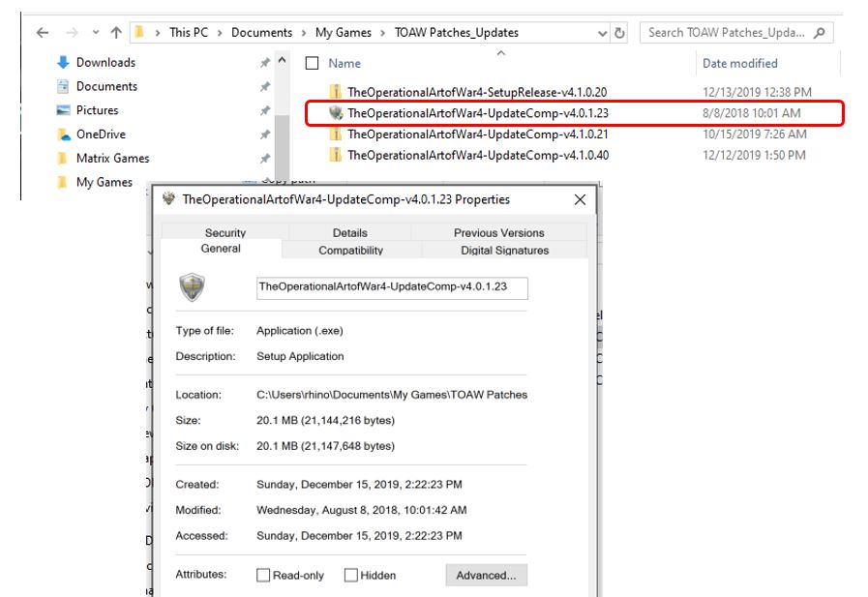Screen dimensions: 868x597
Task: Open address bar history dropdown
Action: pyautogui.click(x=603, y=33)
